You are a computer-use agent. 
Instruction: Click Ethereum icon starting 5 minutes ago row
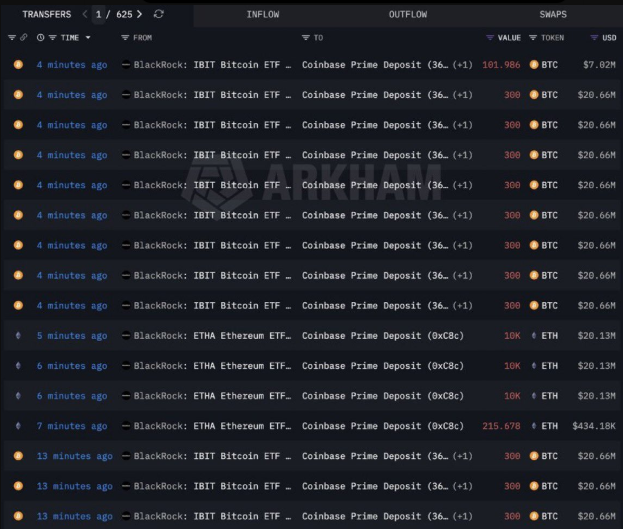pyautogui.click(x=18, y=335)
